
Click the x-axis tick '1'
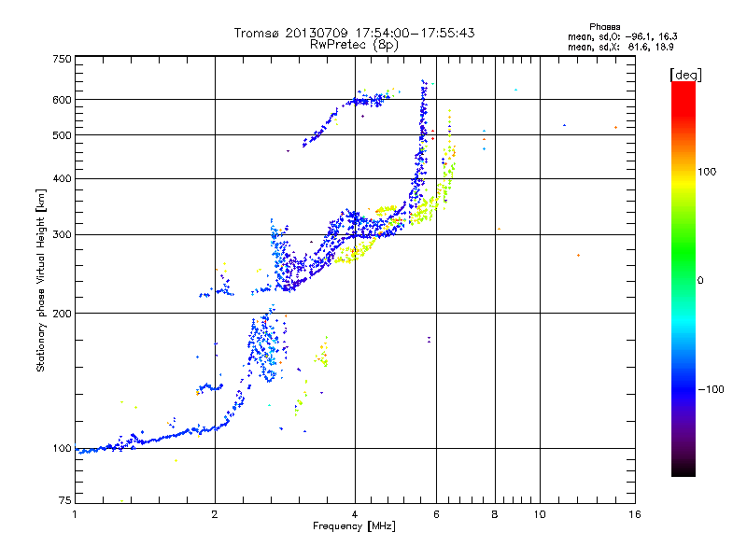point(75,514)
